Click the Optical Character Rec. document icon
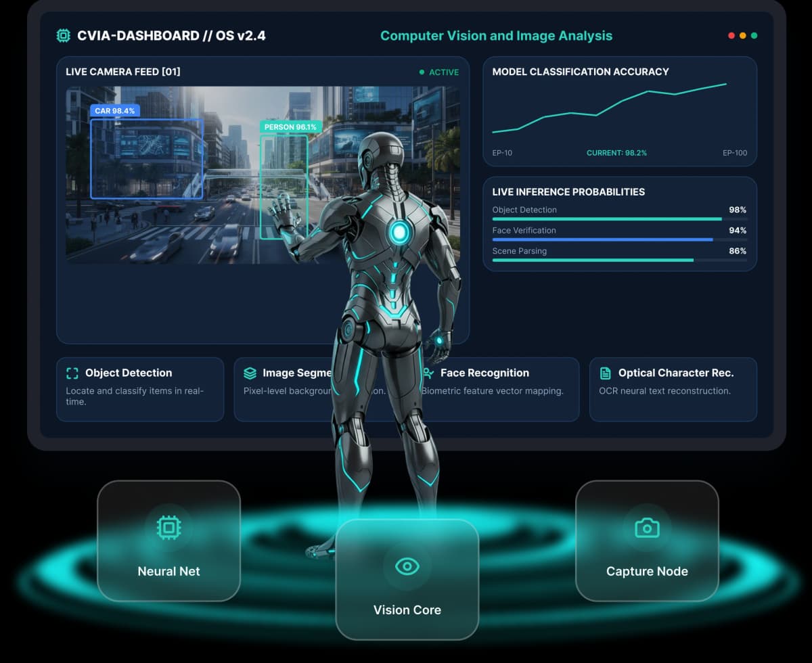 click(605, 373)
